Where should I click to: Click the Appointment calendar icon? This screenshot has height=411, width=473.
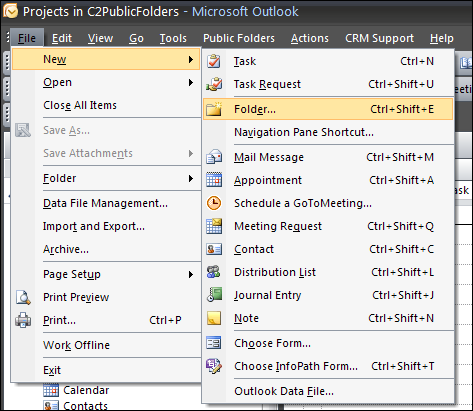pyautogui.click(x=214, y=180)
